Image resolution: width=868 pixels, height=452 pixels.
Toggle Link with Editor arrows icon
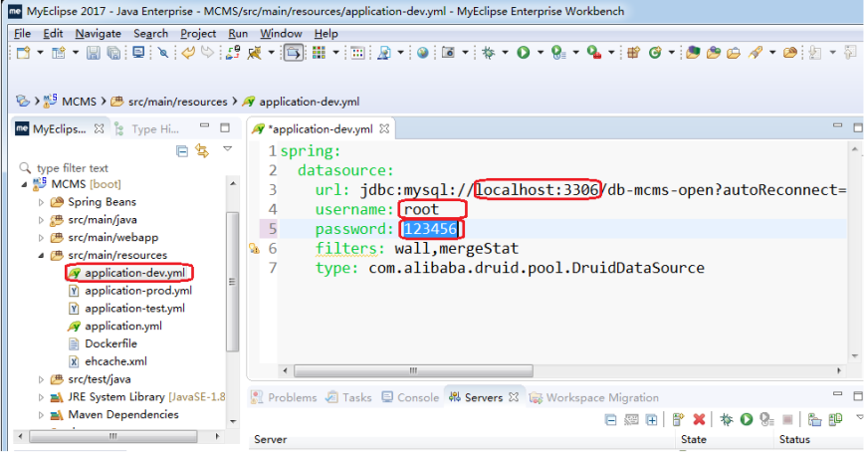202,151
